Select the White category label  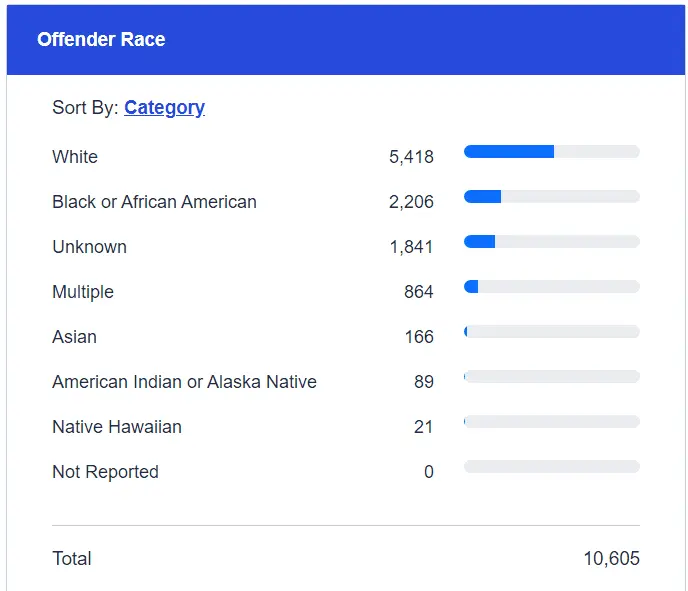pos(75,157)
